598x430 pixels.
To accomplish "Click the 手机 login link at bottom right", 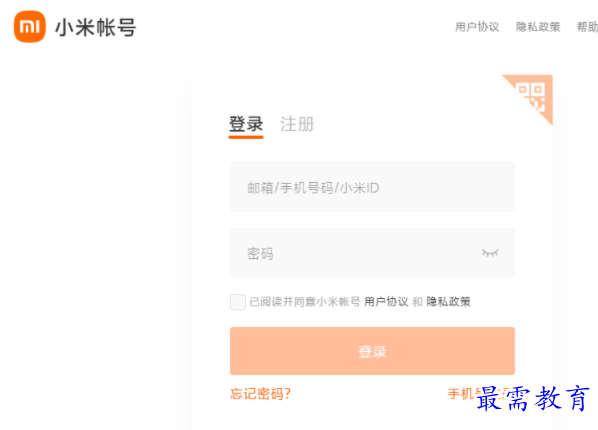I will point(461,393).
